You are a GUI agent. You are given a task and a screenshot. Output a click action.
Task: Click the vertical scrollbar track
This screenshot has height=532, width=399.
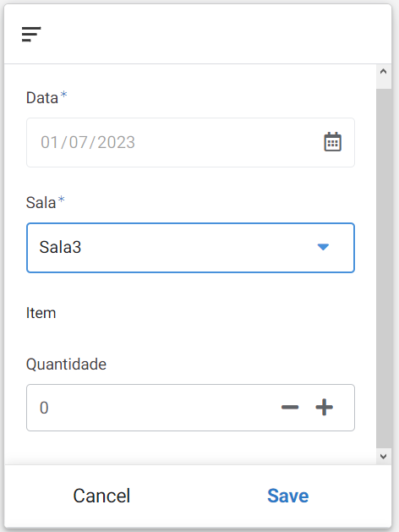(x=384, y=265)
